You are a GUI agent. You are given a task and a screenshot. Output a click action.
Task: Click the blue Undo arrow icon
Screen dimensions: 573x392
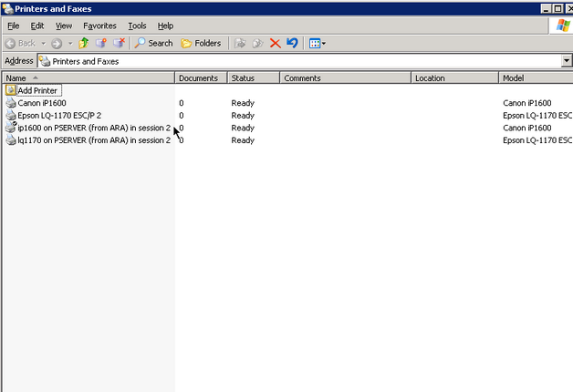(x=292, y=43)
